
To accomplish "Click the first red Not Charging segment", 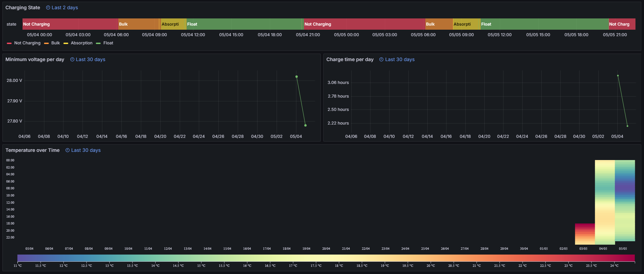I will [70, 24].
